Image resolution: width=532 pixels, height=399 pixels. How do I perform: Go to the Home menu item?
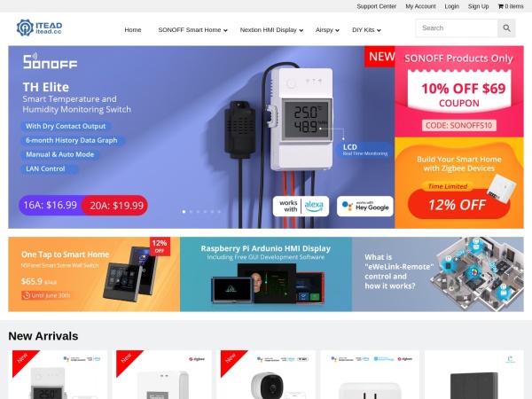(133, 30)
